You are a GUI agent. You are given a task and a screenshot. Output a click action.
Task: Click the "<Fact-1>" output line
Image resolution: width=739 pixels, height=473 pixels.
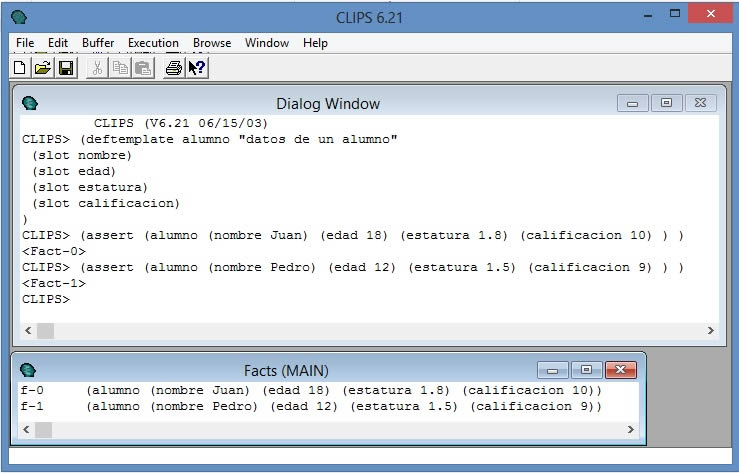click(54, 283)
